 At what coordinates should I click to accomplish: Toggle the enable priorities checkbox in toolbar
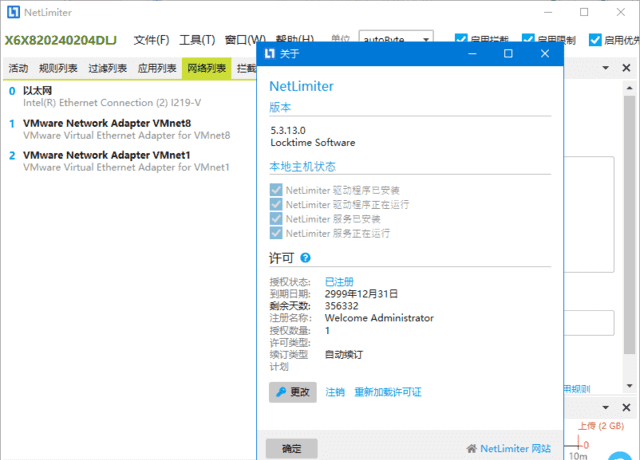[595, 40]
